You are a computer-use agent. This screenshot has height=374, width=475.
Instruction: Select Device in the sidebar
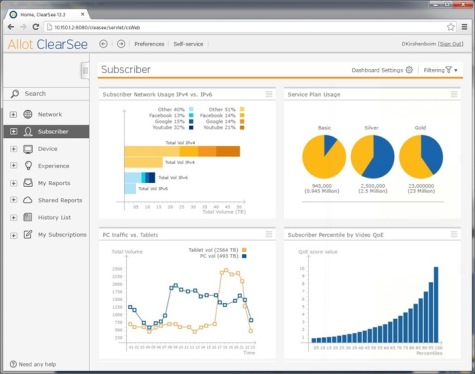(x=48, y=149)
